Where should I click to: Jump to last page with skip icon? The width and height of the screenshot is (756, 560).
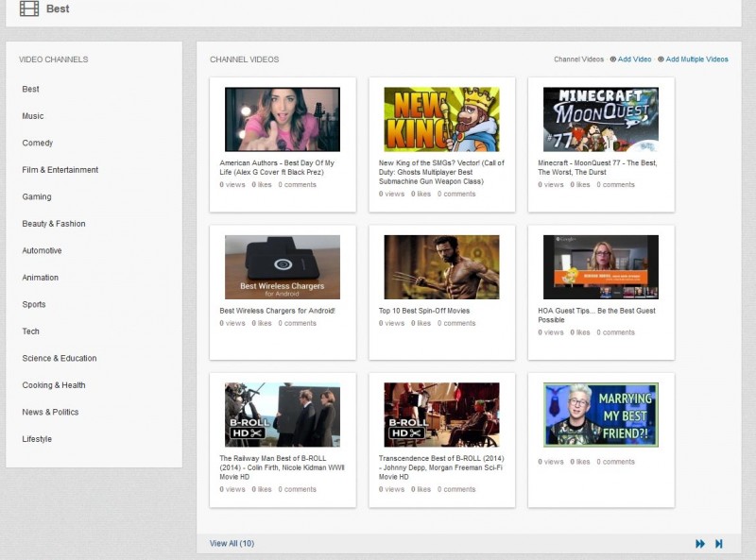(x=719, y=544)
